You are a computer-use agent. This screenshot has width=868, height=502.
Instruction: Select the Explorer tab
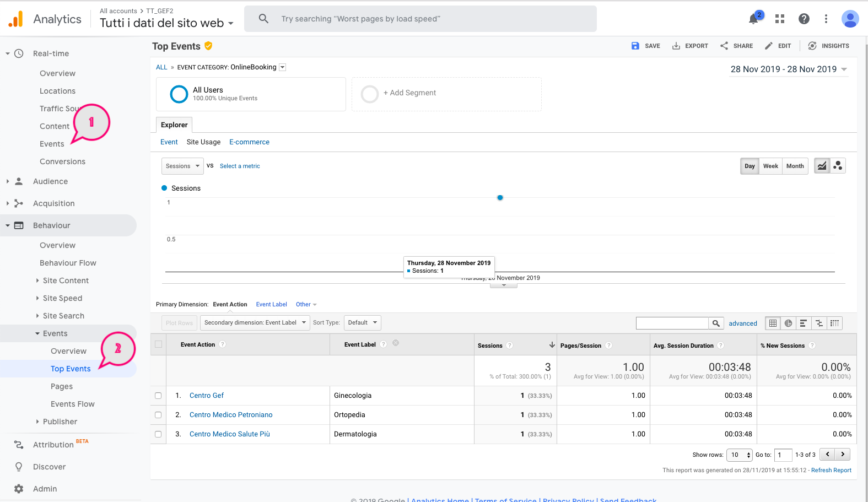point(174,125)
